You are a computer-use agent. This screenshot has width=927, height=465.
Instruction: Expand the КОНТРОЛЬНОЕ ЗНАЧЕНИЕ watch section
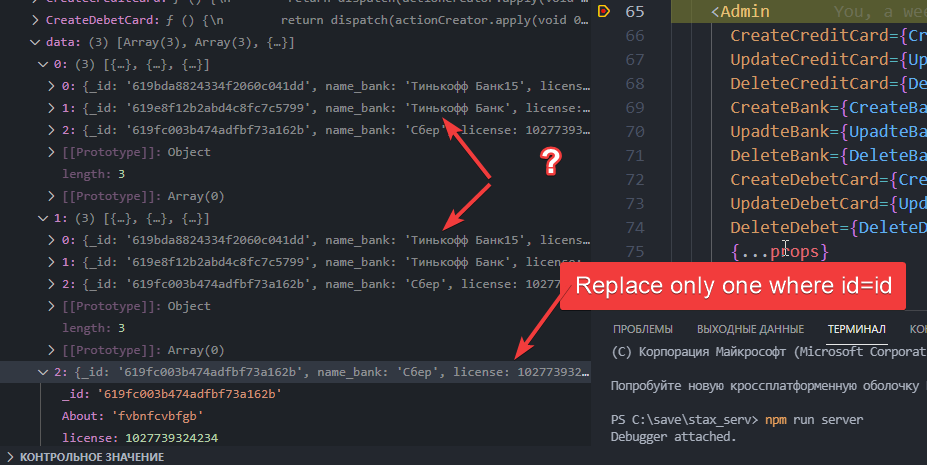coord(10,457)
